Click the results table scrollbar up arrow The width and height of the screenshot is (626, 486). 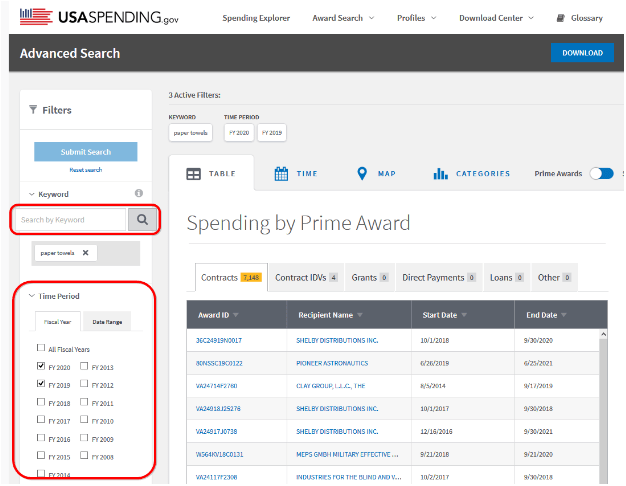[603, 334]
